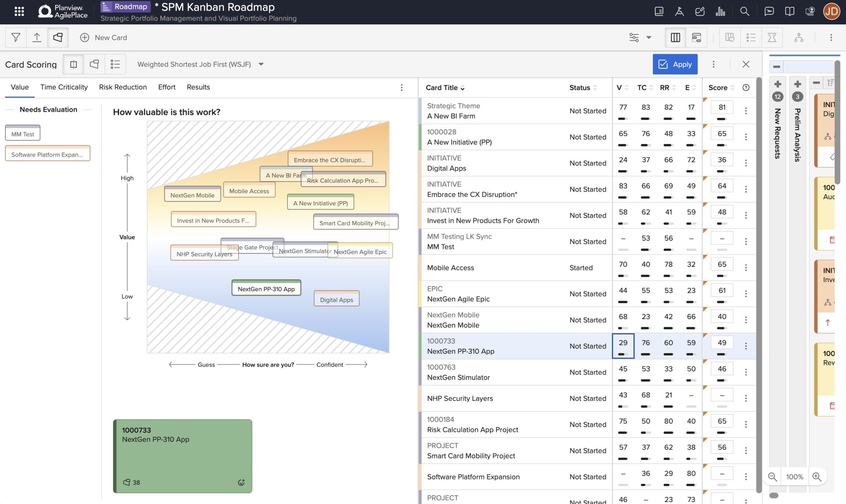Click the export upload icon

tap(37, 37)
